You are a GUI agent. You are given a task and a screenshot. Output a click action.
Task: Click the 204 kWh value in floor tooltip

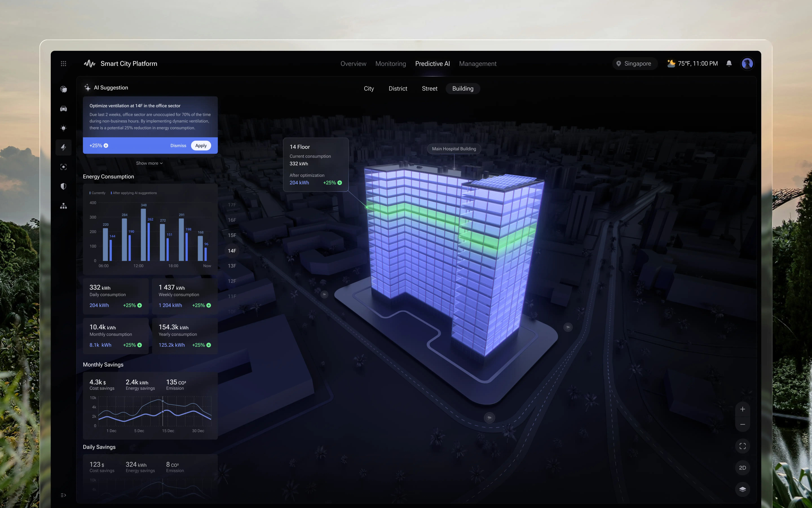[299, 183]
